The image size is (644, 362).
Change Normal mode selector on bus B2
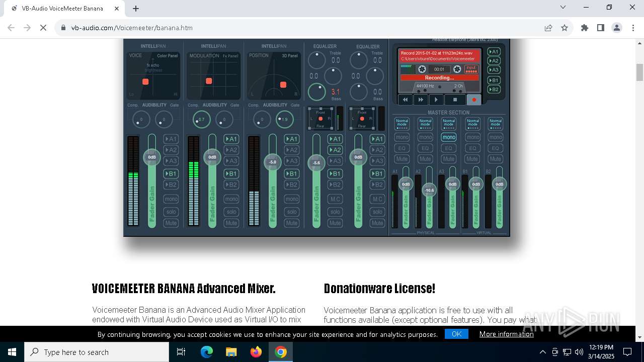click(496, 124)
